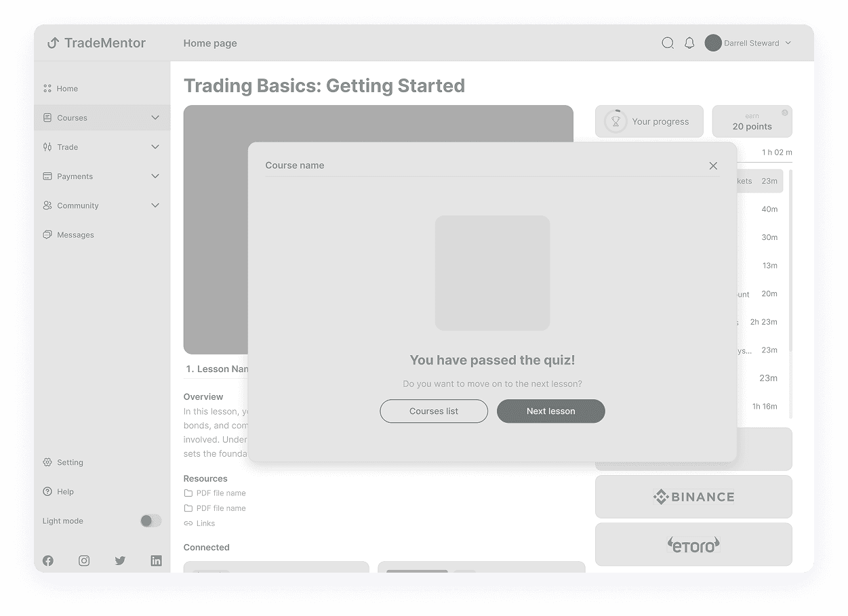Toggle the Light mode switch
This screenshot has width=848, height=616.
pyautogui.click(x=150, y=520)
